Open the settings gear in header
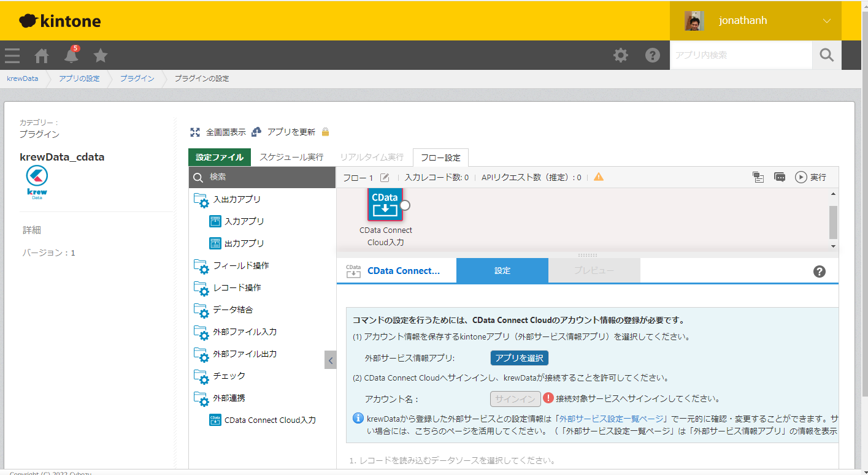The height and width of the screenshot is (475, 868). [x=621, y=55]
